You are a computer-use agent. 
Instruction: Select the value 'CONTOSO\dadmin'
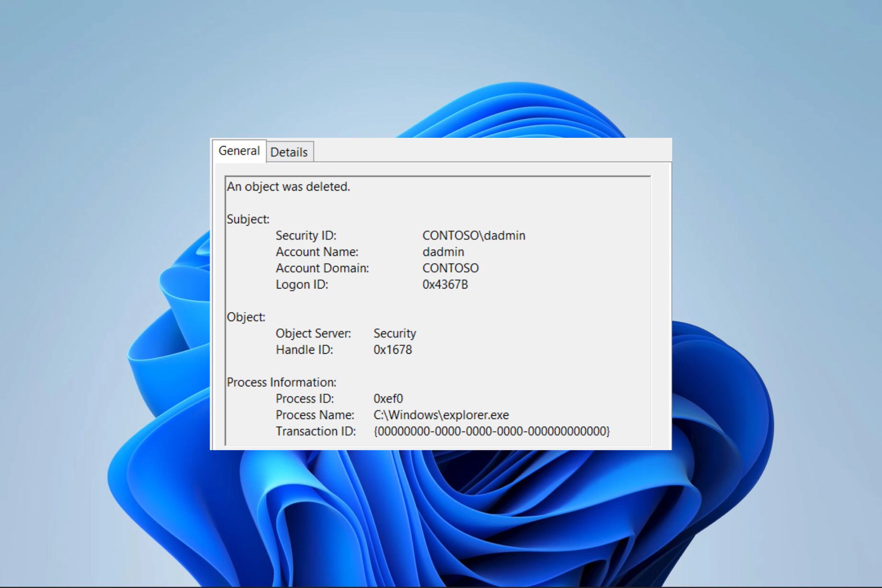click(474, 236)
